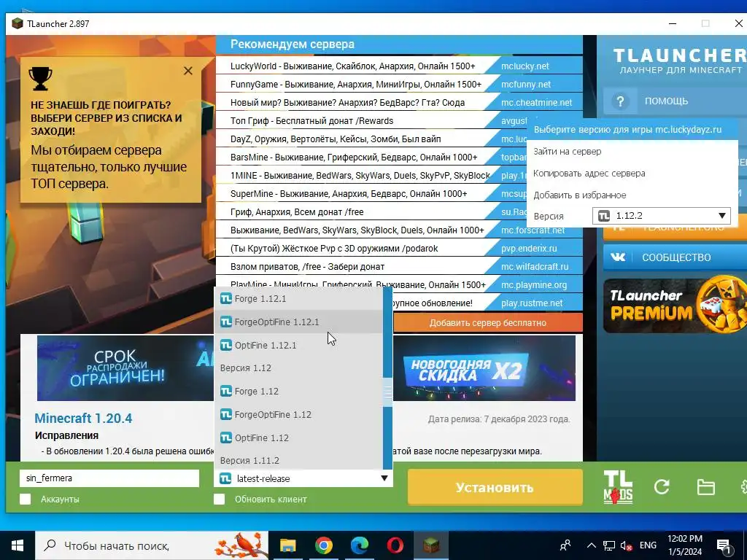Click the refresh arrow icon
747x560 pixels.
click(x=662, y=486)
